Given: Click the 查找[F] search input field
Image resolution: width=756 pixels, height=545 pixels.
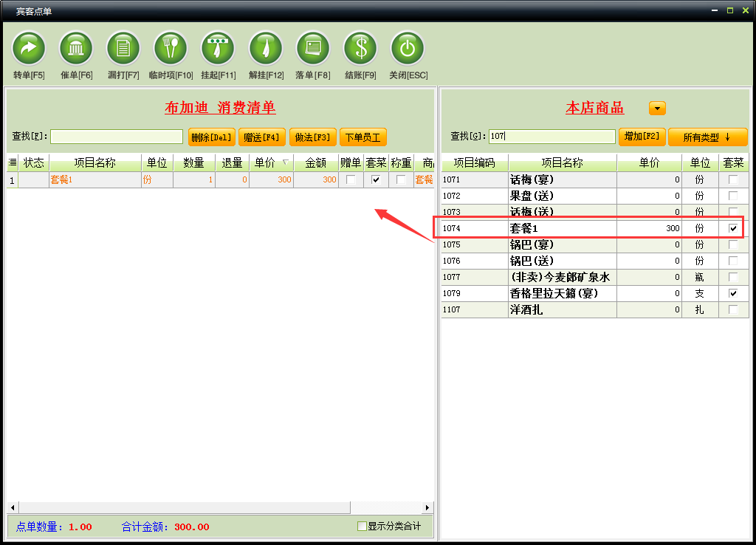Looking at the screenshot, I should (x=117, y=137).
